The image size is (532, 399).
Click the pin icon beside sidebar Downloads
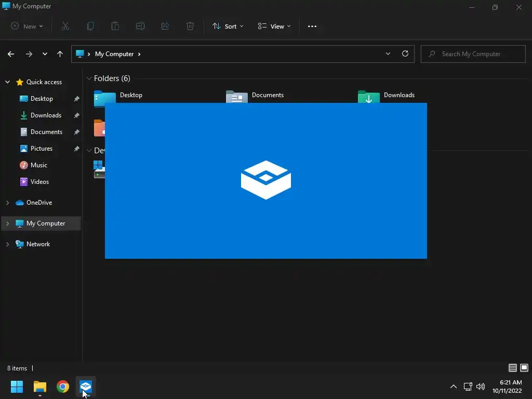[77, 115]
